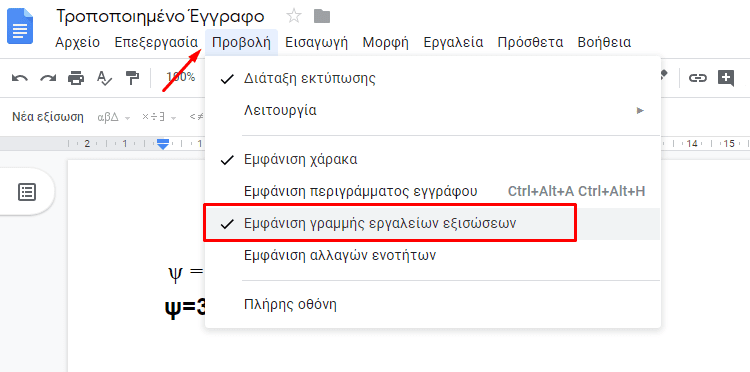
Task: Click the Νέα εξίσωση button
Action: [48, 117]
